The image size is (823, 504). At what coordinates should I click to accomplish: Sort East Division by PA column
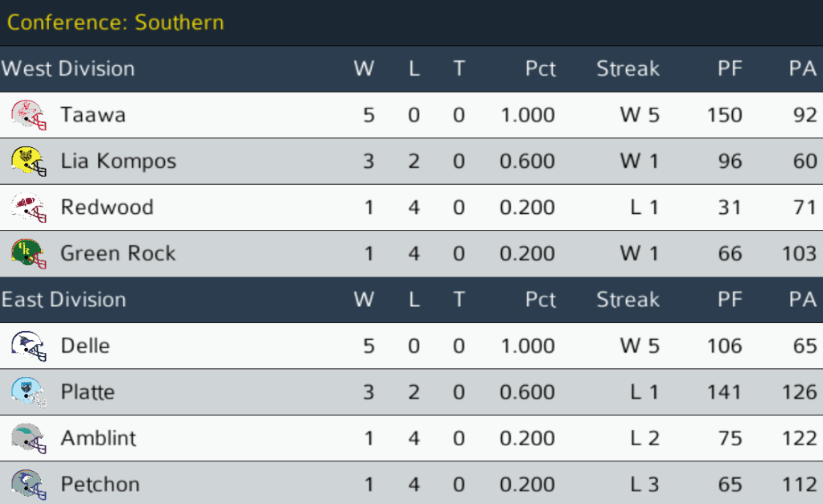pyautogui.click(x=802, y=300)
